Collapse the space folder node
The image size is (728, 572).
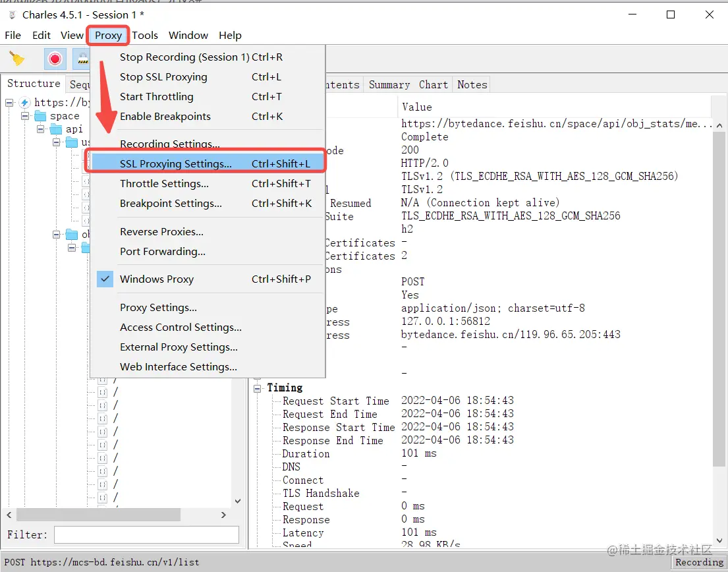[25, 115]
